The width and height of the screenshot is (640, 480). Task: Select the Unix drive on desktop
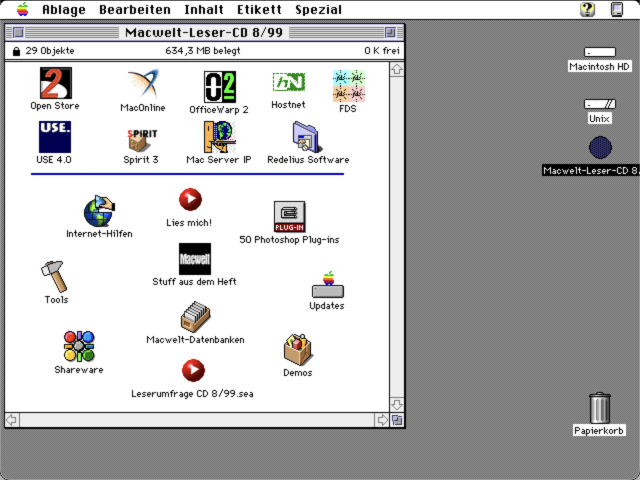click(x=599, y=104)
